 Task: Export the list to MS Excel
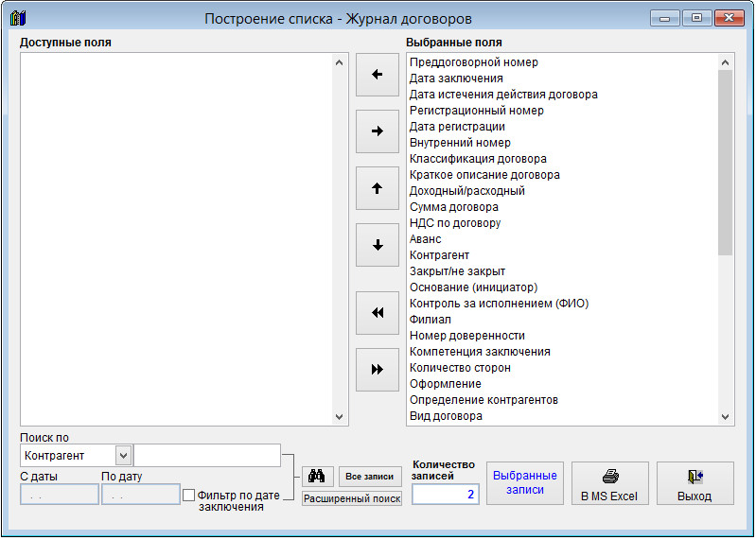coord(610,483)
